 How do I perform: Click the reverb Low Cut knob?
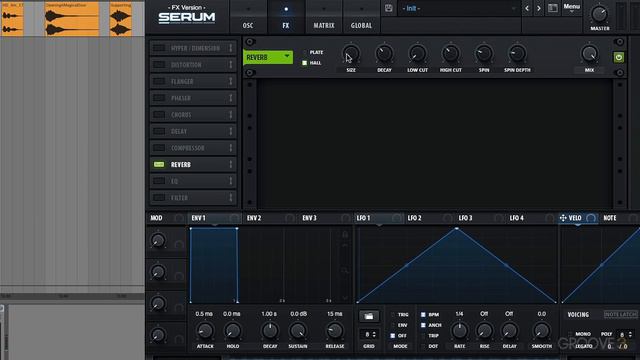(417, 54)
